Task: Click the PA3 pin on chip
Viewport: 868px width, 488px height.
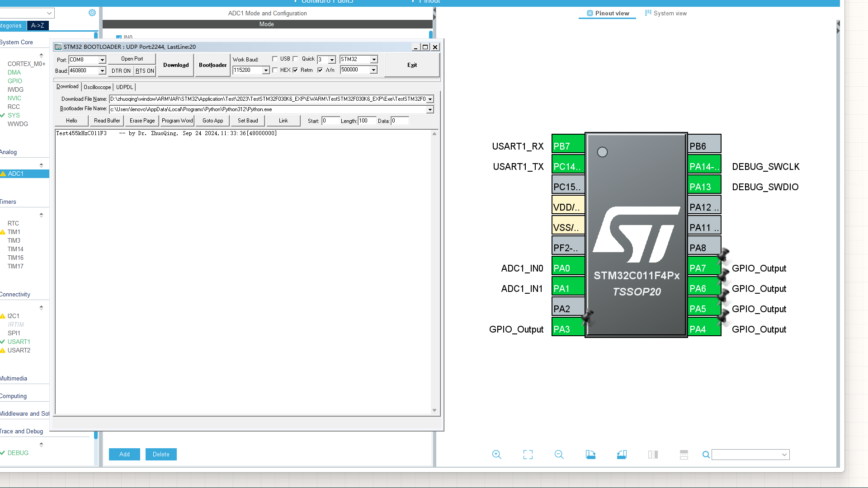Action: tap(568, 327)
